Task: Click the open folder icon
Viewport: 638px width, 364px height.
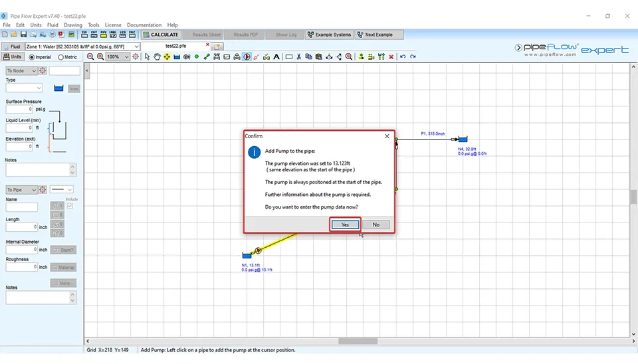Action: 14,35
